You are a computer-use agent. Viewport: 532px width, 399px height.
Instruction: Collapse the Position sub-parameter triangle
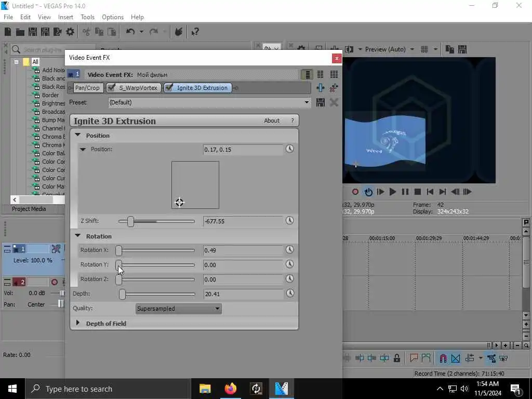pos(83,149)
